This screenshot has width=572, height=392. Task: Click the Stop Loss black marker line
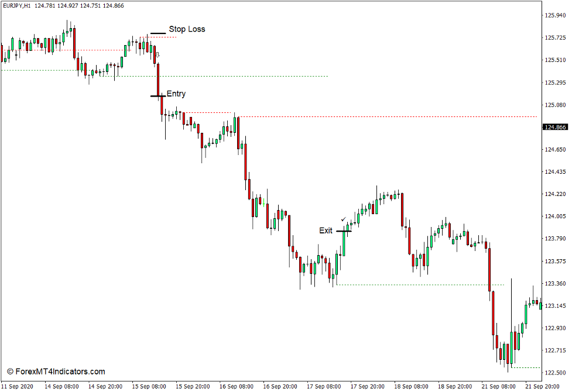tap(158, 33)
